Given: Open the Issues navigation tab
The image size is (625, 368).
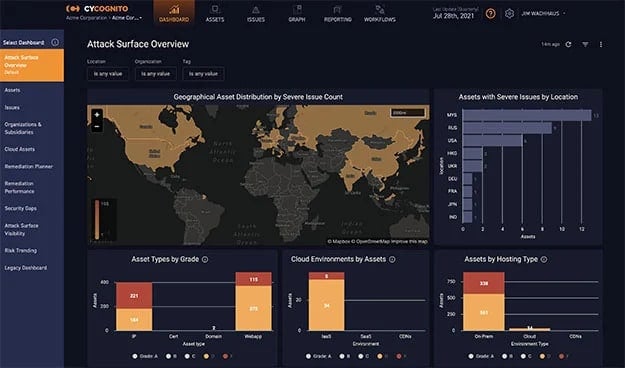Looking at the screenshot, I should (x=256, y=14).
